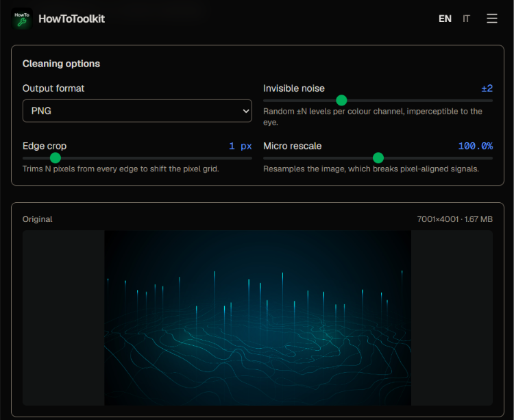514x420 pixels.
Task: Click the ±2 noise value
Action: coord(487,88)
